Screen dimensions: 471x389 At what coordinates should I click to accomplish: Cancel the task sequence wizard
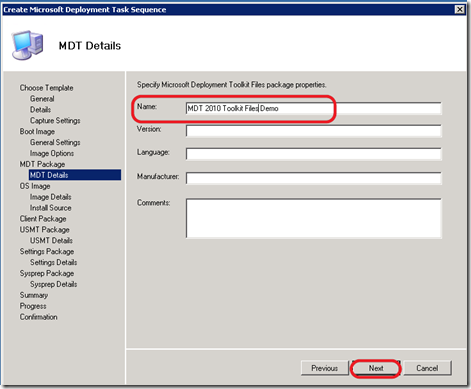coord(427,368)
